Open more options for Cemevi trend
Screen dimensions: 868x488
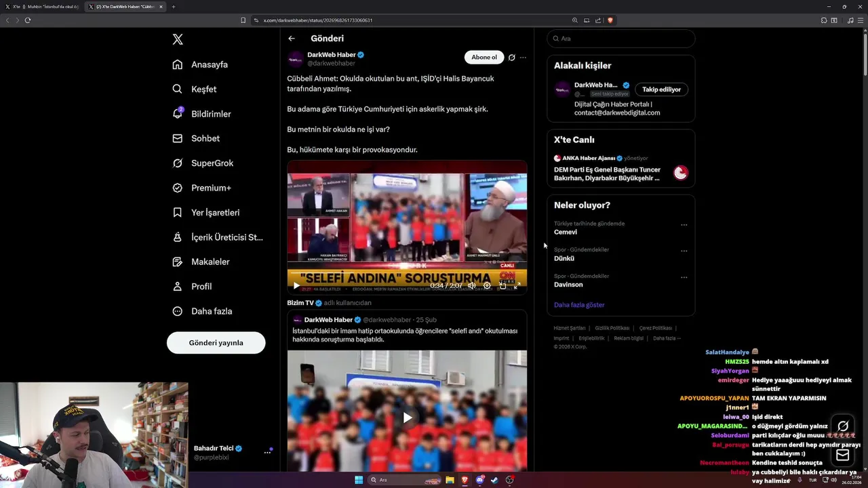684,225
